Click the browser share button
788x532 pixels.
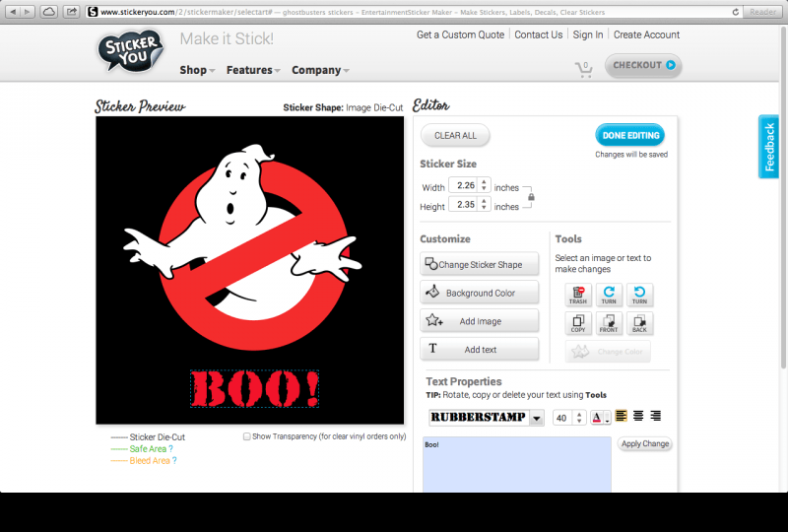pos(72,12)
